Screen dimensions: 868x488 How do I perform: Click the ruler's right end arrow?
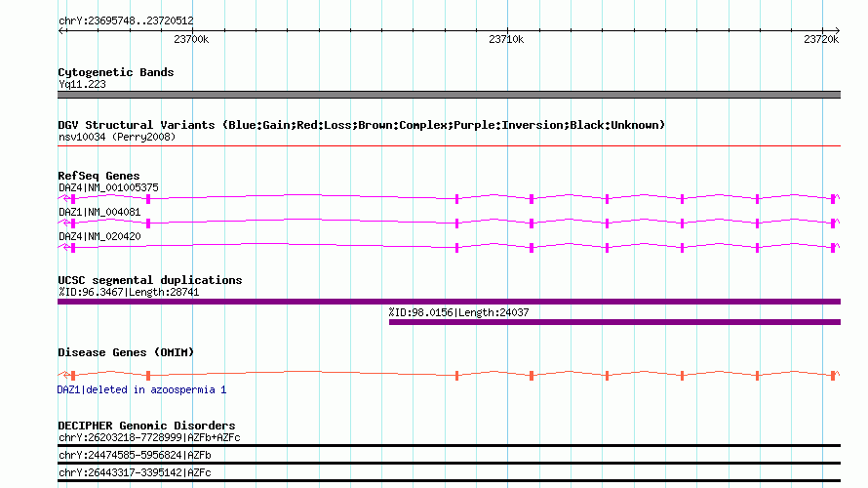[x=838, y=30]
